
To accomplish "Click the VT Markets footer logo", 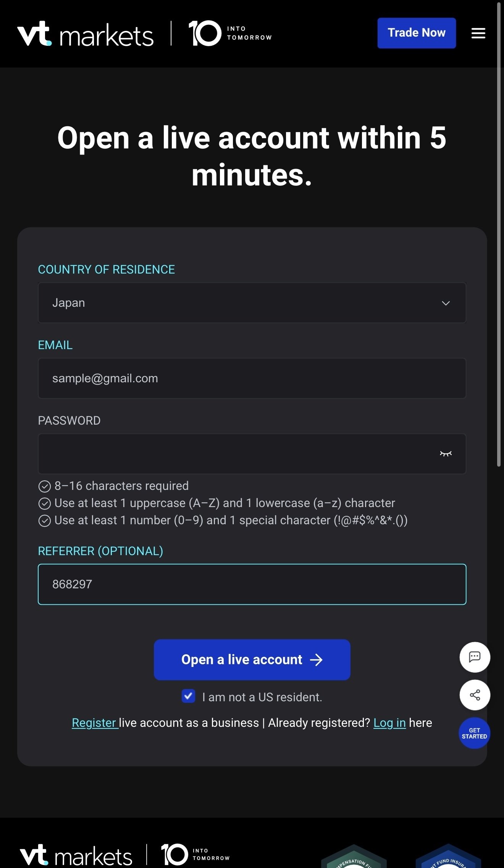I will coord(76,855).
